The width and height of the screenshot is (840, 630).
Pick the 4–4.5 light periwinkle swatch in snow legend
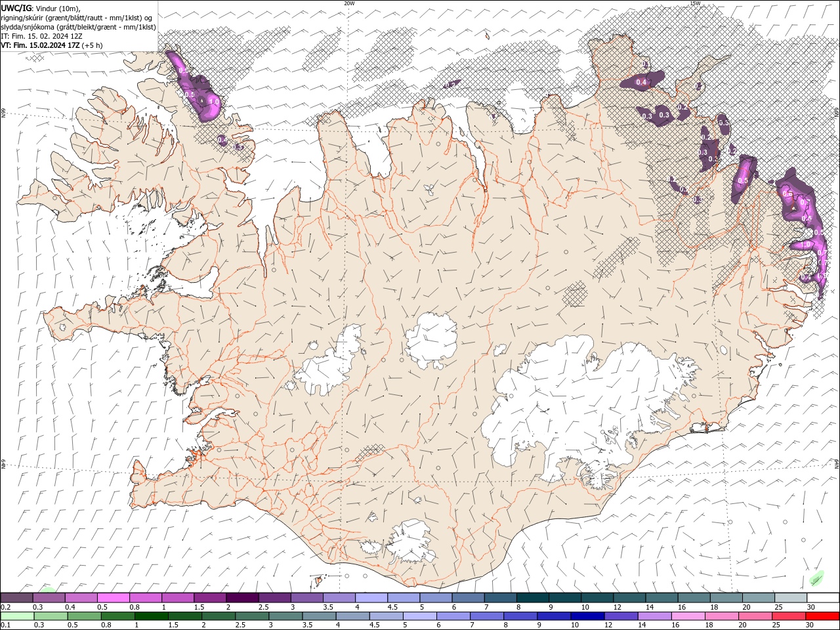pyautogui.click(x=371, y=598)
